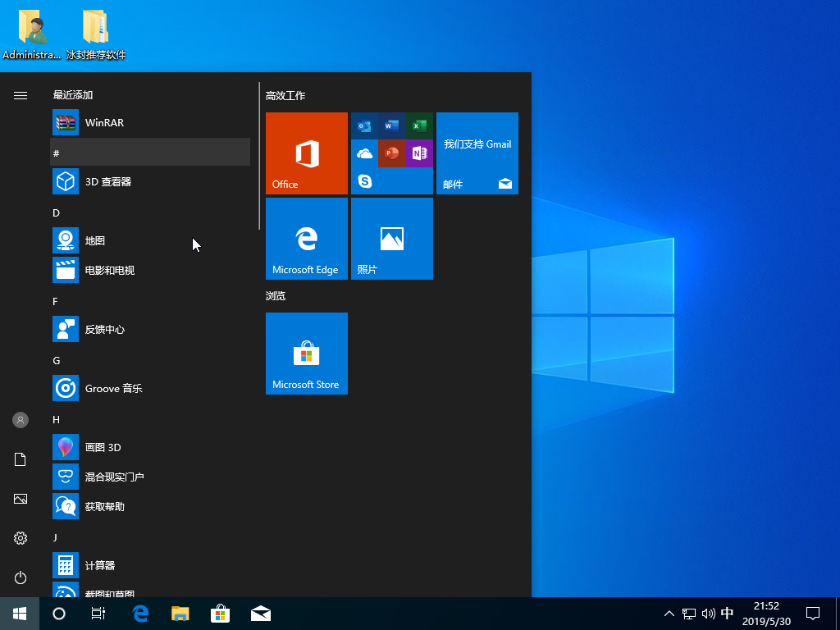Screen dimensions: 840x630
Task: Open 画图 3D app
Action: (150, 447)
